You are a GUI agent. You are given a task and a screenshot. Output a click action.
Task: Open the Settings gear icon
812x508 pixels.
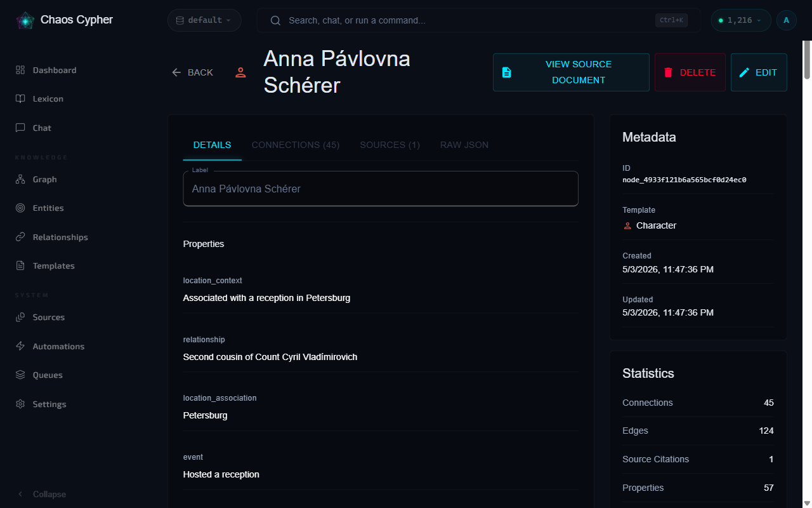pos(20,404)
